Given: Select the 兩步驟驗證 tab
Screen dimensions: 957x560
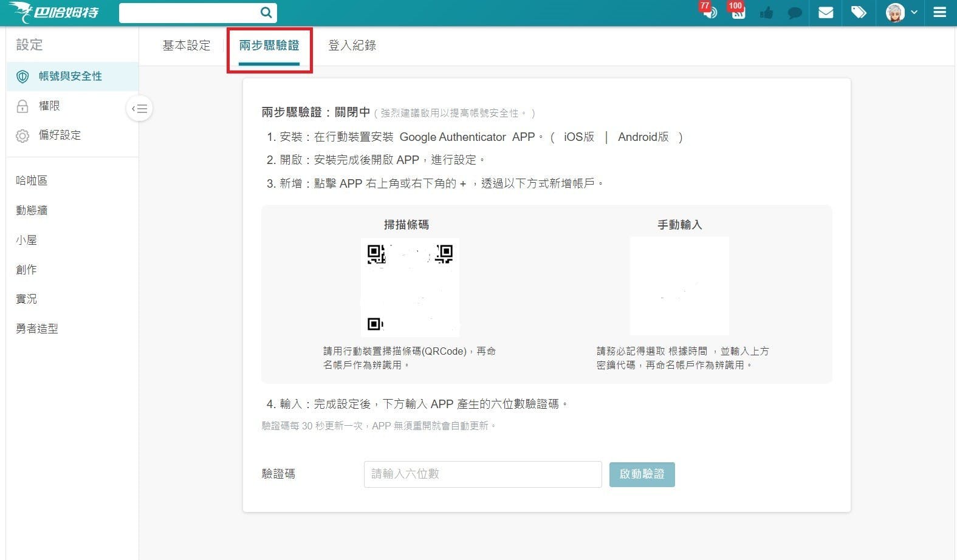Looking at the screenshot, I should pos(269,46).
